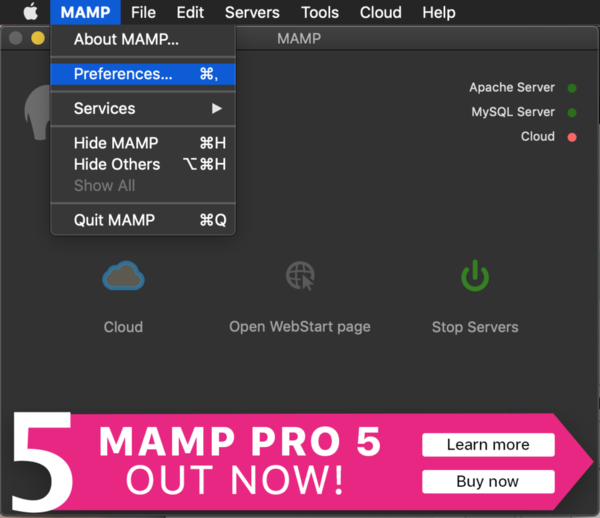Click the Cloud label under cloud icon
The height and width of the screenshot is (518, 600).
coord(123,327)
